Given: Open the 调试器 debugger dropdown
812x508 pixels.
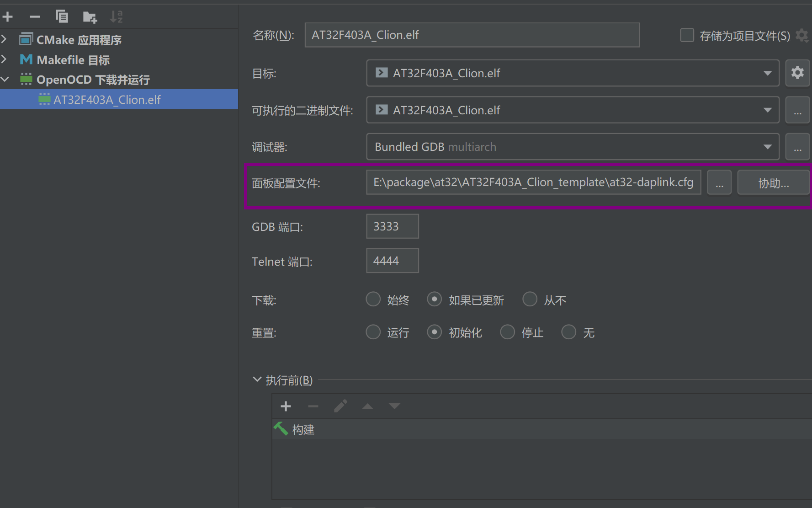Looking at the screenshot, I should (573, 147).
